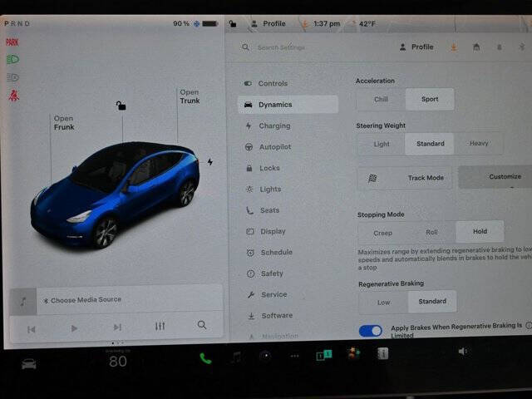
Task: Set Steering Weight to Light
Action: pos(382,144)
